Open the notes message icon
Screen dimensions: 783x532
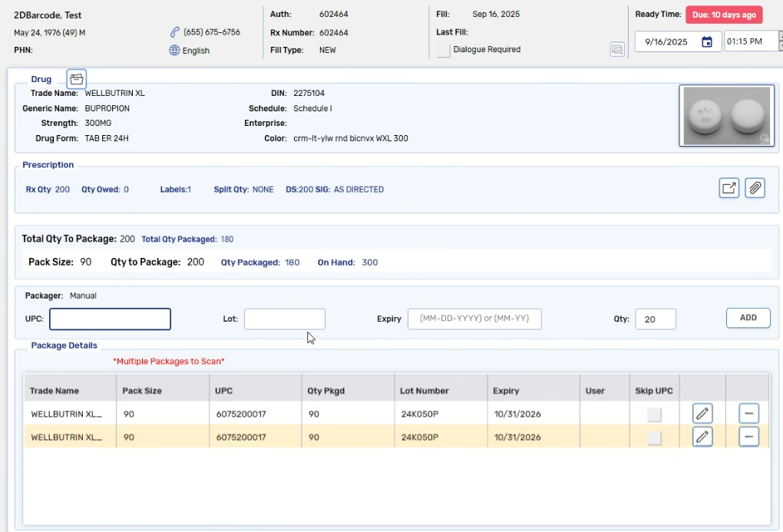point(617,50)
